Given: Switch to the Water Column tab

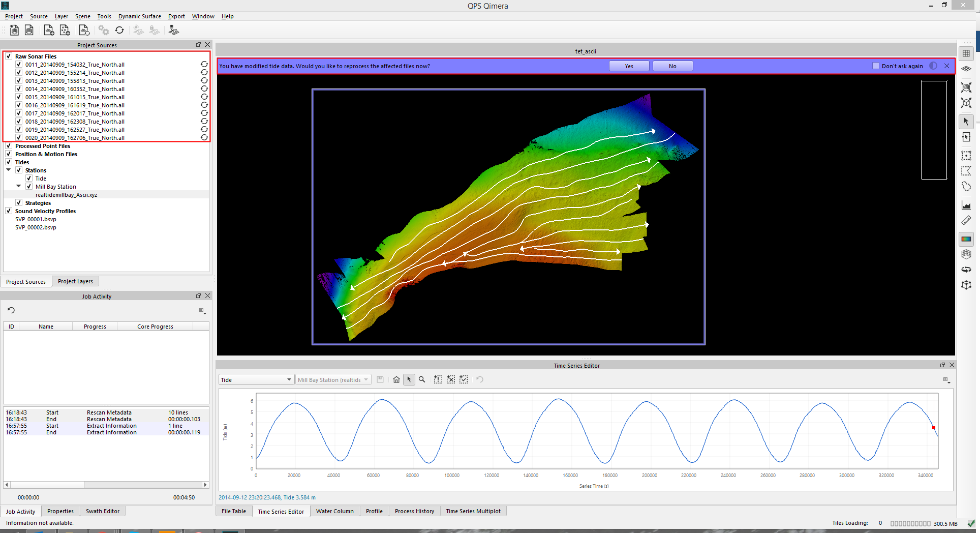Looking at the screenshot, I should click(334, 511).
